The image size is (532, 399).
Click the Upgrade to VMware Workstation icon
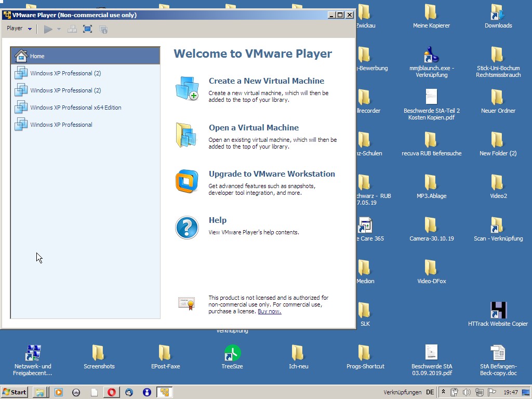187,181
